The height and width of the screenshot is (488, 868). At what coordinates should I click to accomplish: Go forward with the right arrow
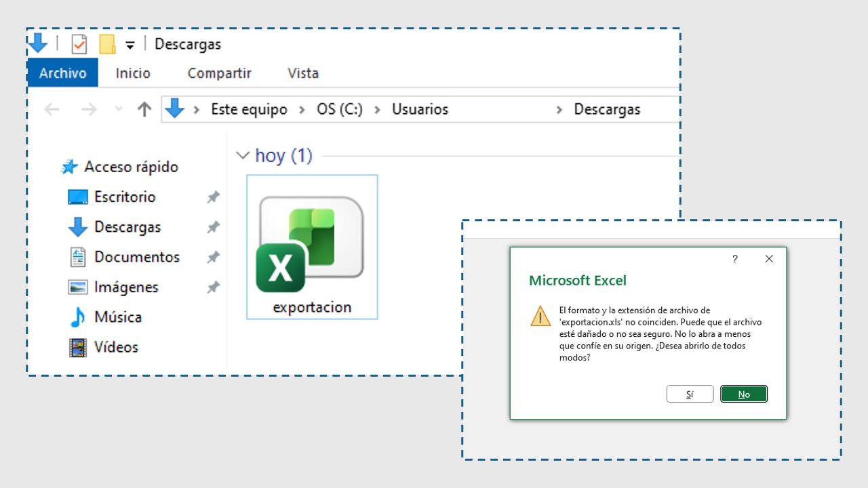pyautogui.click(x=89, y=109)
